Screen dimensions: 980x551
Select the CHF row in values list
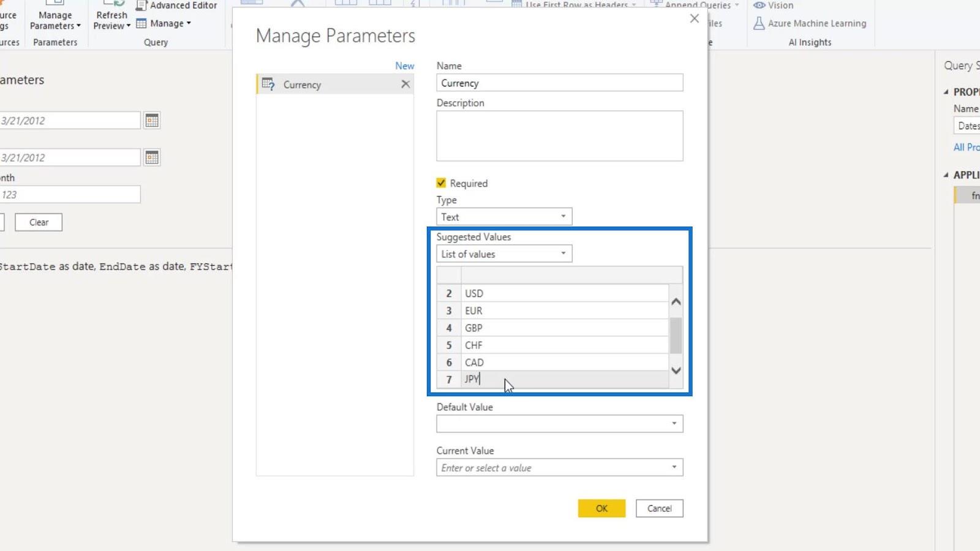coord(564,345)
